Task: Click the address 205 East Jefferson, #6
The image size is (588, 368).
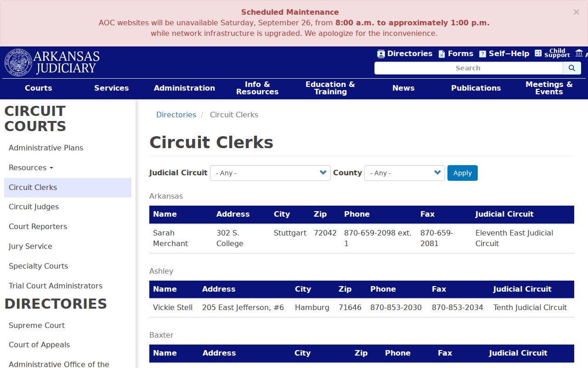Action: pos(243,307)
